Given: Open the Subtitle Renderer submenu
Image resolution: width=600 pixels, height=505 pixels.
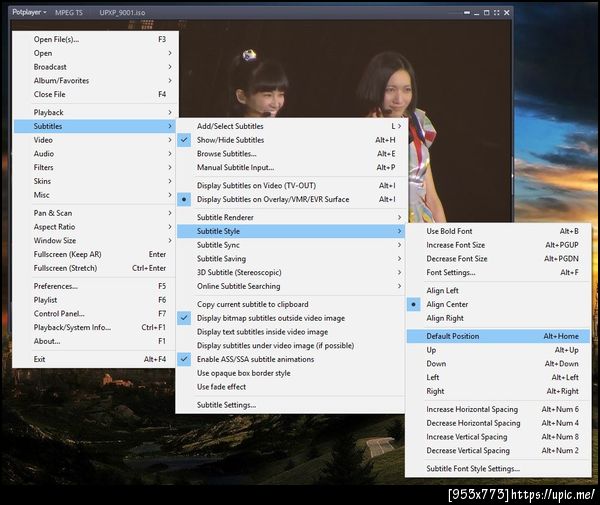Looking at the screenshot, I should point(291,217).
